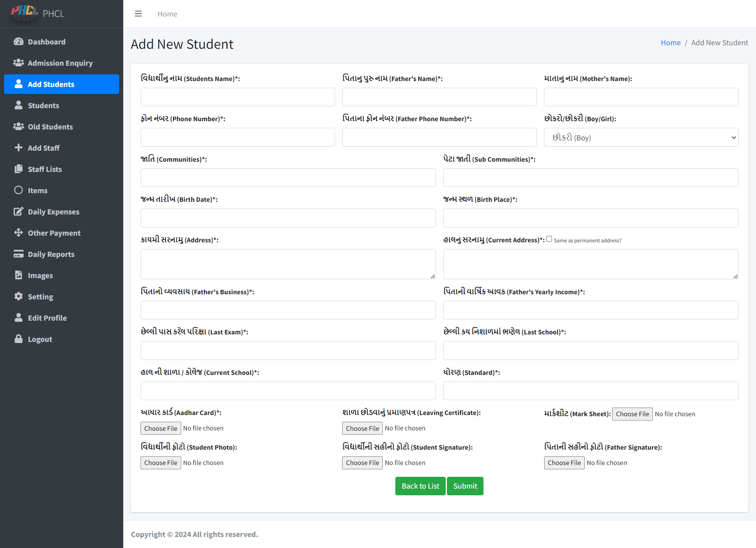The width and height of the screenshot is (756, 548).
Task: Click the Back to List button
Action: pos(420,486)
